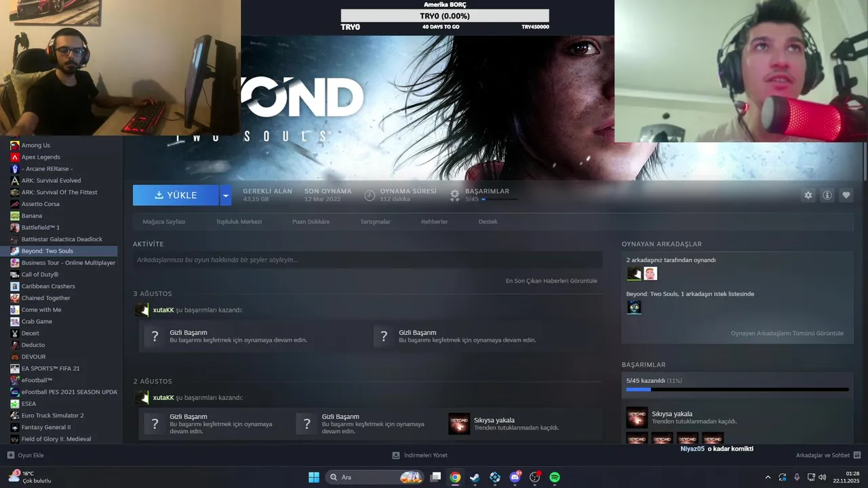Screen dimensions: 868x488
Task: Click first friend avatar under 2 arkadaşınız
Action: 634,273
